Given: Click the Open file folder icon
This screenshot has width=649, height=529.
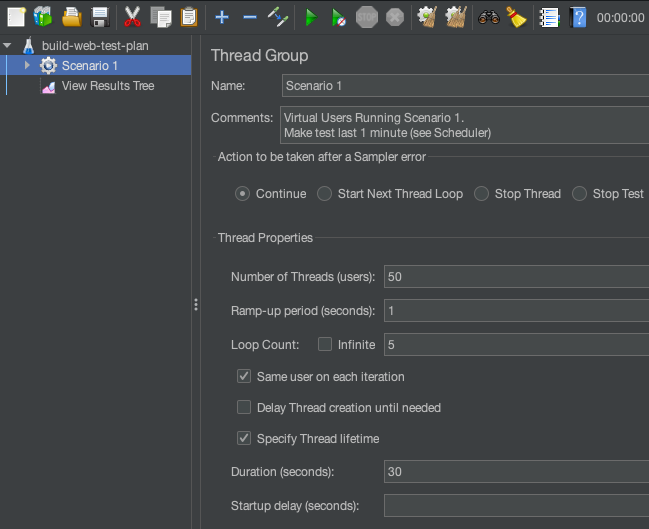Looking at the screenshot, I should tap(71, 17).
